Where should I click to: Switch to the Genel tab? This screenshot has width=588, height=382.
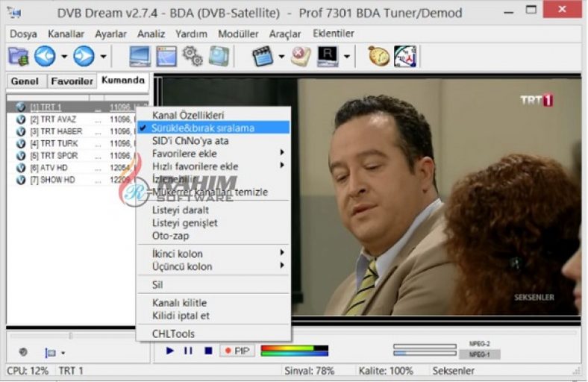pos(25,81)
